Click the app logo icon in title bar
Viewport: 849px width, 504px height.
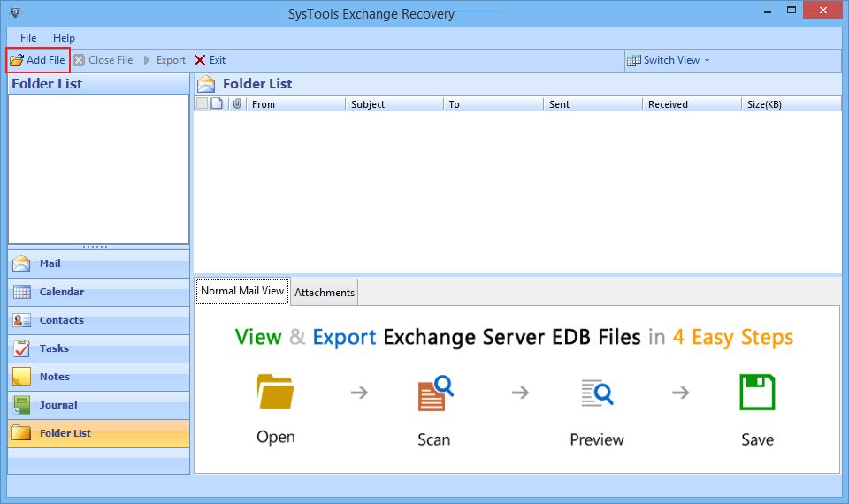coord(15,11)
